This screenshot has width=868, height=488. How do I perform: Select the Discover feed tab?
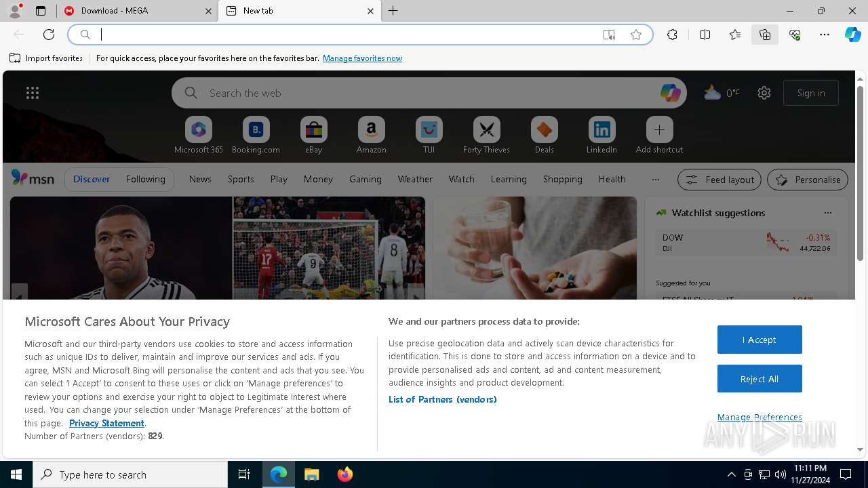[x=92, y=179]
